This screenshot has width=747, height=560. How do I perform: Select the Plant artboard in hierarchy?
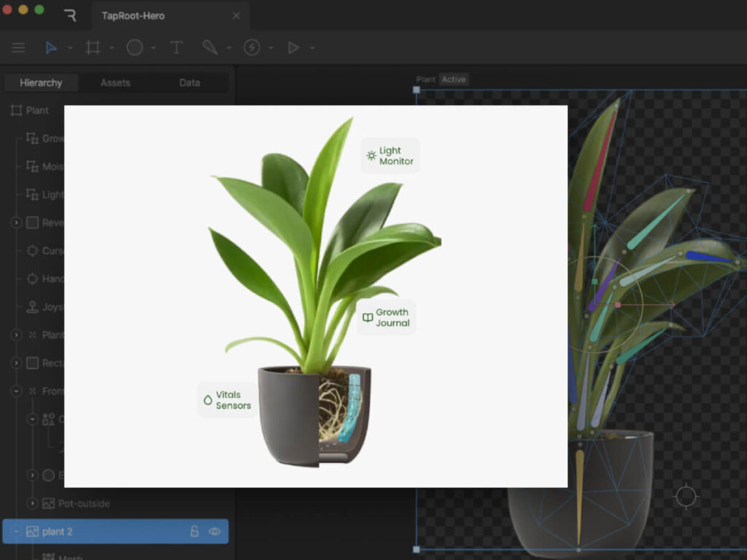pos(36,111)
